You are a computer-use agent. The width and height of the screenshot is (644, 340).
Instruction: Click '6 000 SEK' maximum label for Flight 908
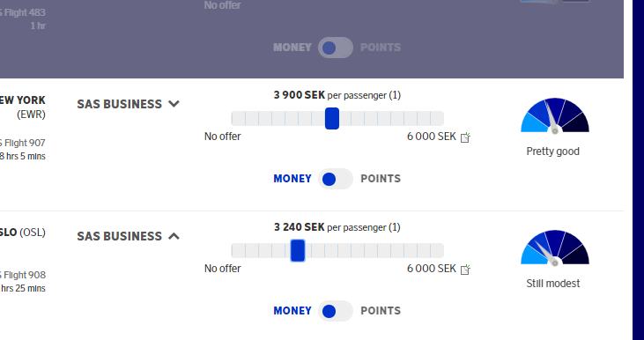click(432, 269)
